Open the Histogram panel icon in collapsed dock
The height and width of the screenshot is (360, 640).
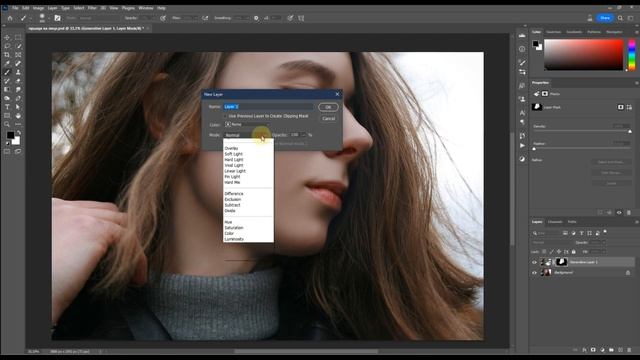tap(522, 36)
